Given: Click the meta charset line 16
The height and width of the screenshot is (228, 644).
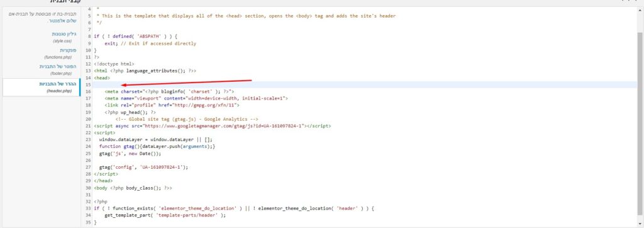Looking at the screenshot, I should coord(169,91).
